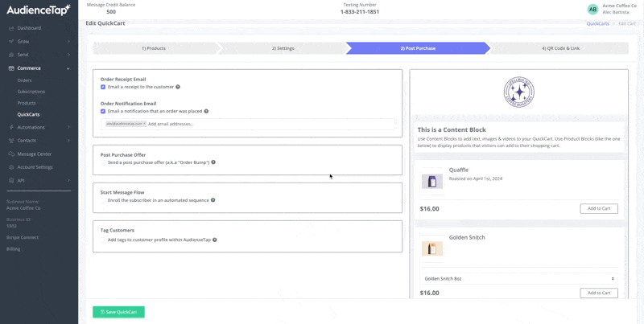
Task: Click help icon beside post purchase offer
Action: click(x=213, y=162)
